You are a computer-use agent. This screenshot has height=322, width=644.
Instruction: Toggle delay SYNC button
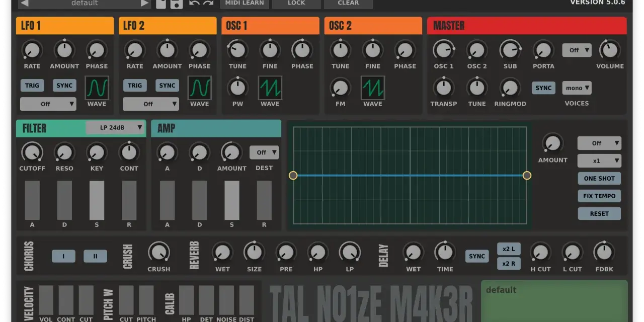(477, 256)
